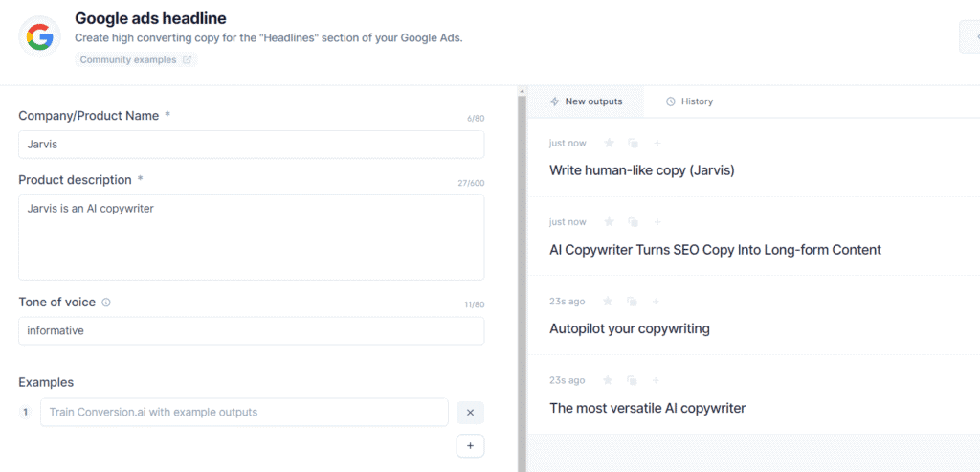Star the 'Autopilot your copywriting' output

[608, 302]
